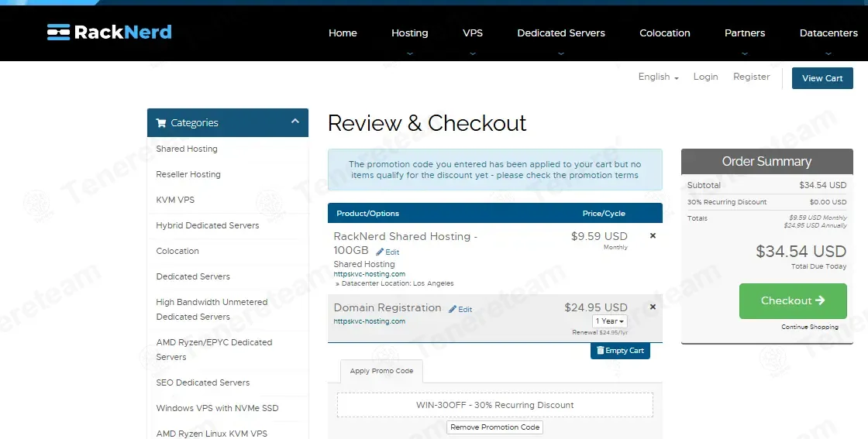
Task: Select the Apply Promo Code tab
Action: (381, 371)
